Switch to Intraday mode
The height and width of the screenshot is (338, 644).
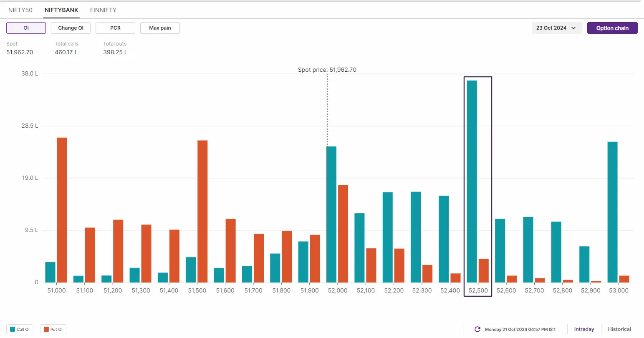[584, 329]
